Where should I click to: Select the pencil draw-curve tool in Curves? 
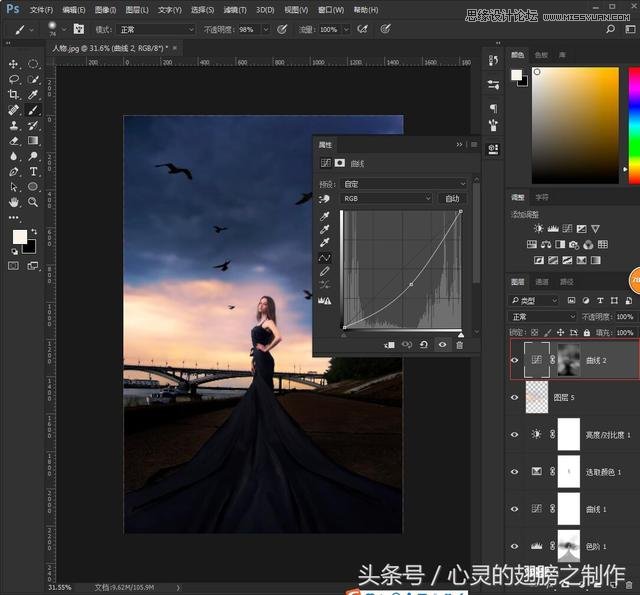325,271
